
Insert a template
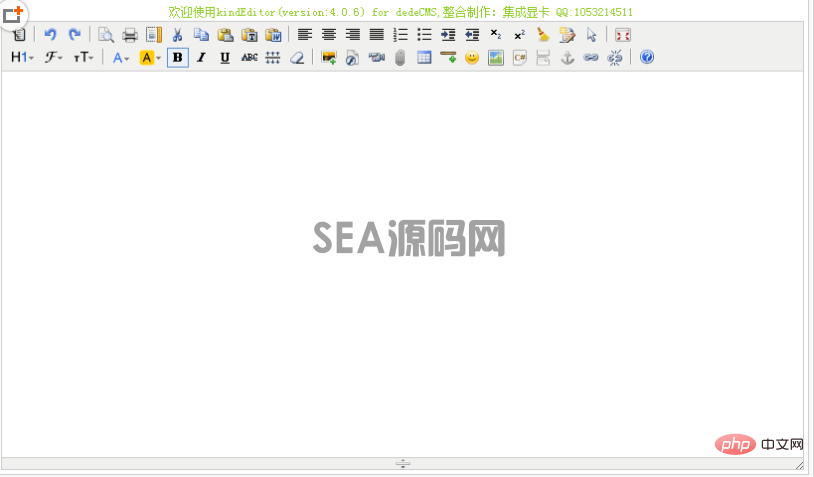coord(154,35)
